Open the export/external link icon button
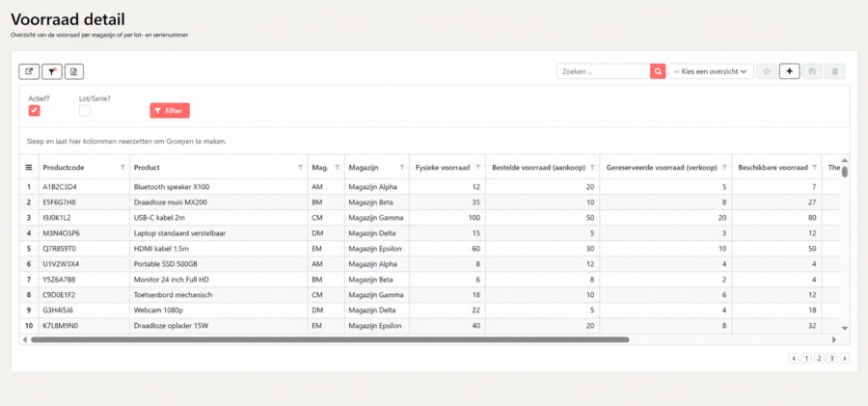This screenshot has width=868, height=406. pyautogui.click(x=29, y=71)
